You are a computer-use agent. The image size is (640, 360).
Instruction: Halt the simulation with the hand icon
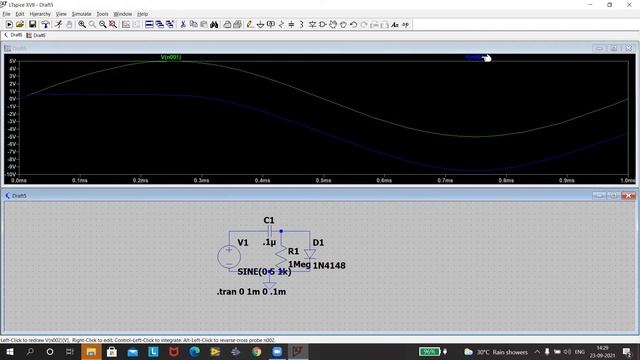coord(69,24)
